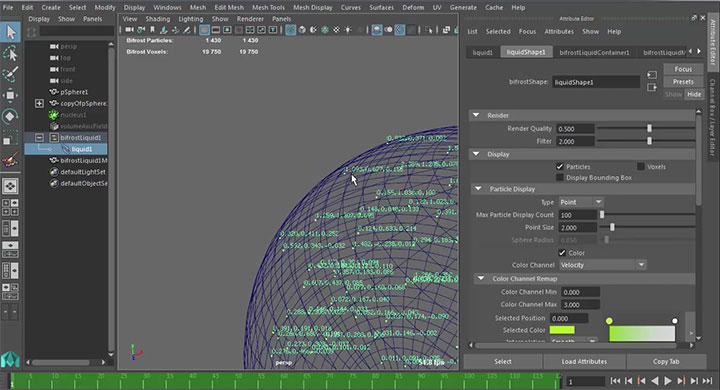720x390 pixels.
Task: Toggle the isolate select icon in viewport toolbar
Action: click(429, 30)
